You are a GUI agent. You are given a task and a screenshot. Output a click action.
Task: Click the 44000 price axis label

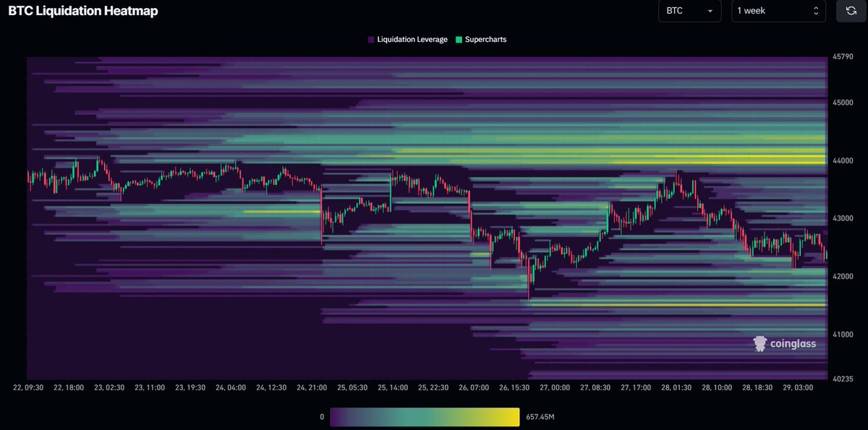(x=842, y=160)
